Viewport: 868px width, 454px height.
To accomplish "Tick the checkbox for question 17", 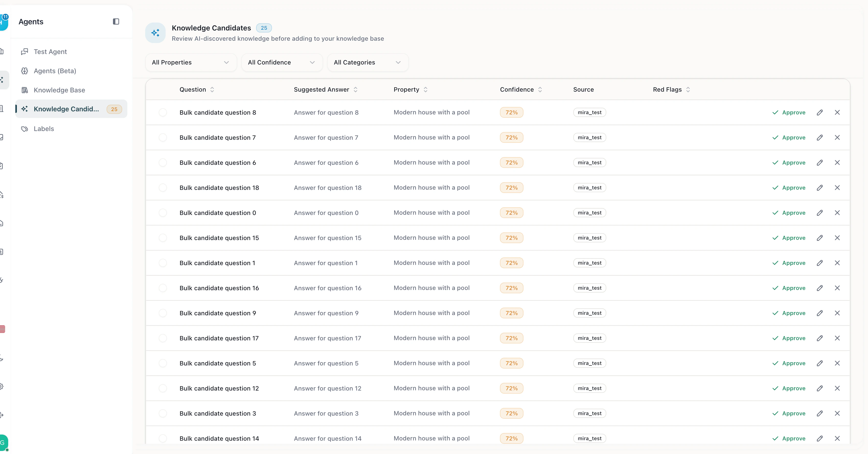I will [163, 338].
